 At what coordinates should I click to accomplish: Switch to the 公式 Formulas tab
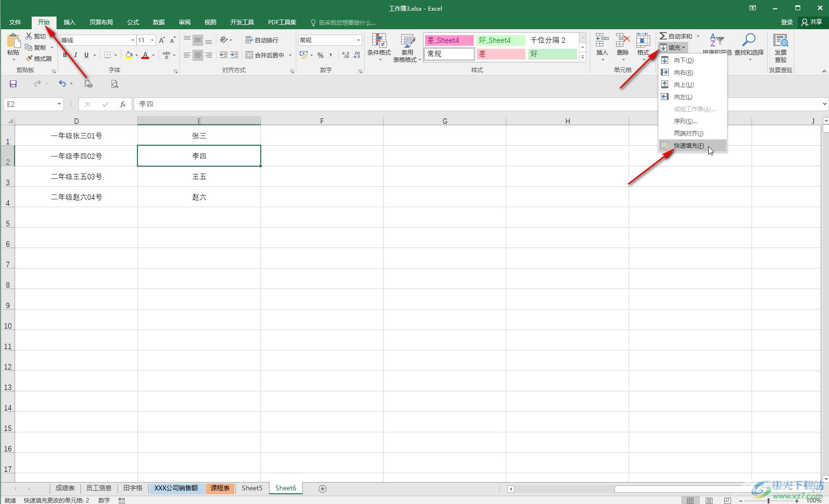(133, 22)
